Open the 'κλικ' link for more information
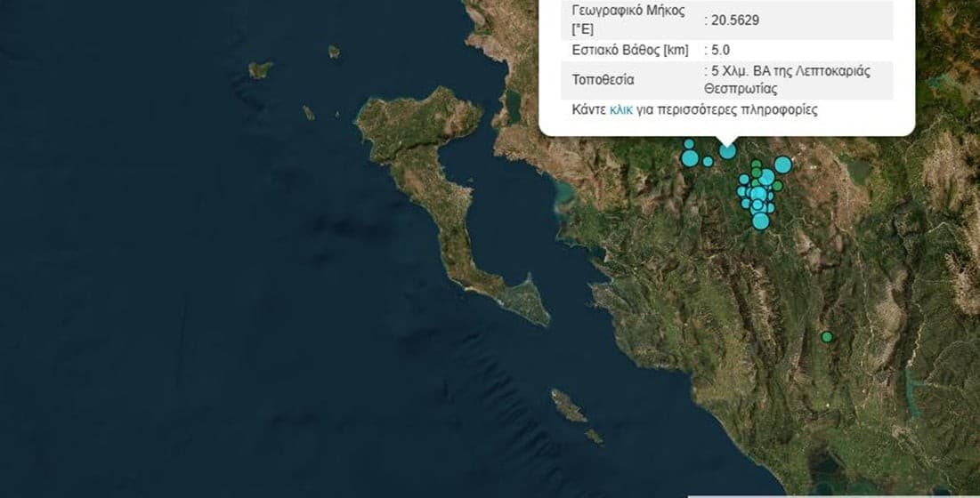Image resolution: width=980 pixels, height=498 pixels. click(x=620, y=110)
